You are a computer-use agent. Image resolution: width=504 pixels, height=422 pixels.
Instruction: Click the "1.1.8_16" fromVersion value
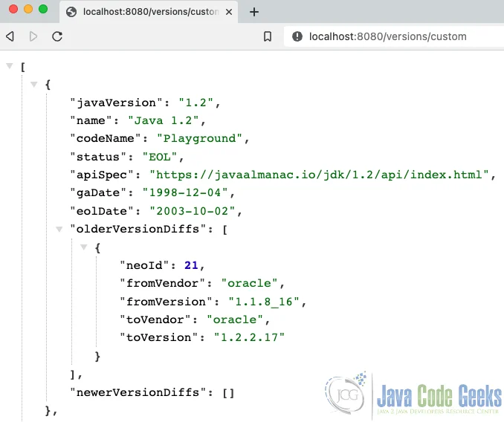coord(264,302)
